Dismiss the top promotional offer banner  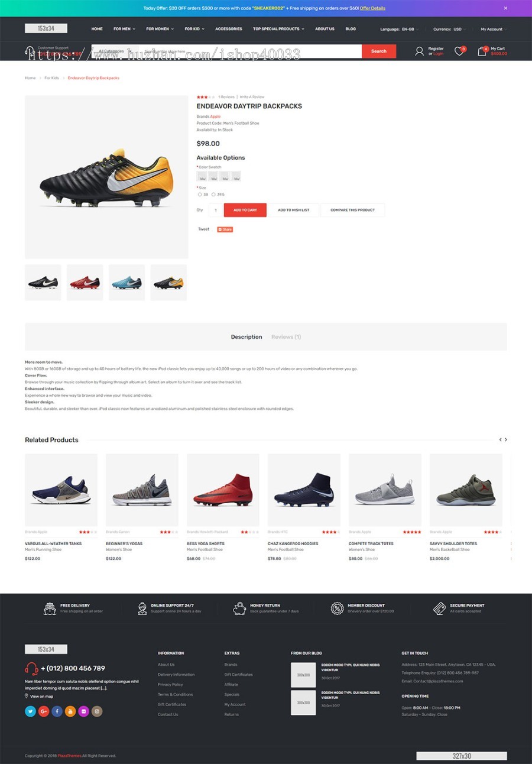pos(505,8)
